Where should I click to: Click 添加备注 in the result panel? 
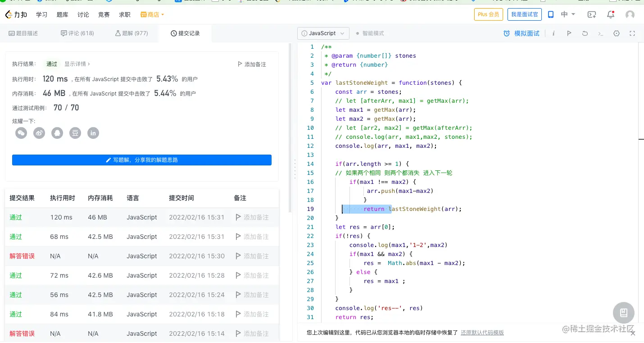[x=252, y=64]
